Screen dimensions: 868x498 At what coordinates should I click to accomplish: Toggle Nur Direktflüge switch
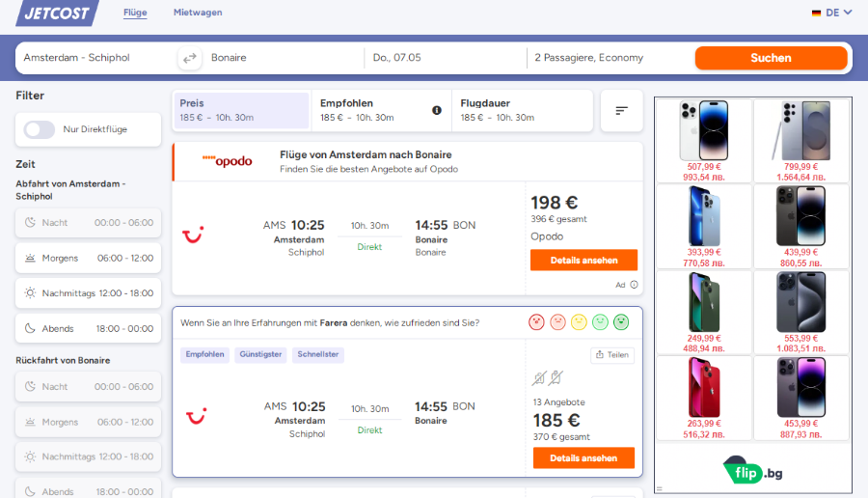pos(40,129)
